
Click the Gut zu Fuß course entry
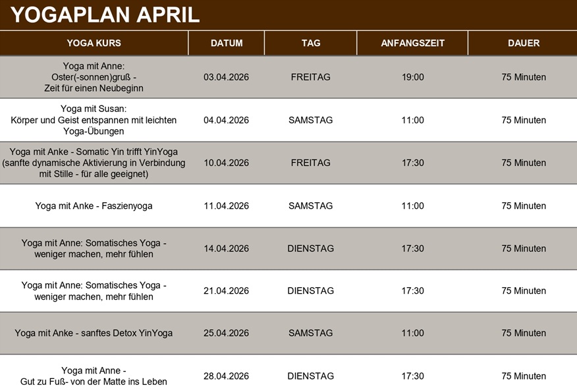tap(94, 376)
